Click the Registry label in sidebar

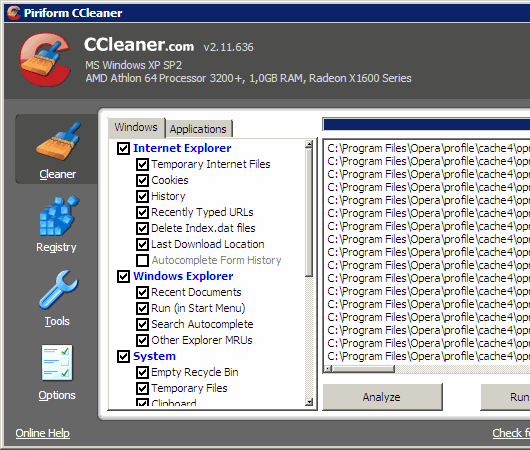coord(56,247)
